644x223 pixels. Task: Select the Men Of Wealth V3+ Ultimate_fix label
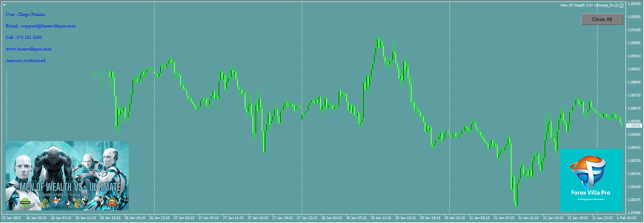(589, 5)
